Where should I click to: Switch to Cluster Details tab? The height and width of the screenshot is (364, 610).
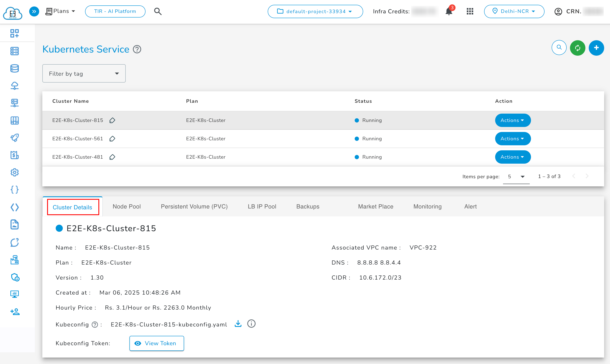(73, 207)
